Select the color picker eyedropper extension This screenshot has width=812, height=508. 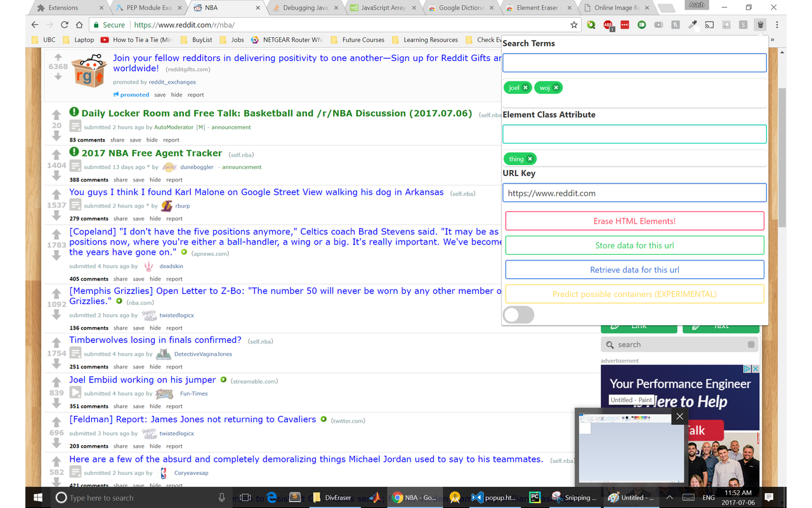[x=693, y=25]
